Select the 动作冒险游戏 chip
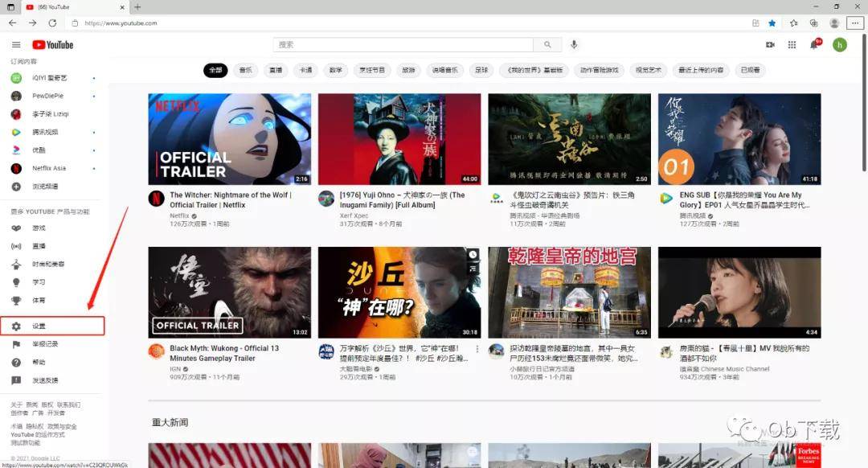868x468 pixels. pos(600,70)
